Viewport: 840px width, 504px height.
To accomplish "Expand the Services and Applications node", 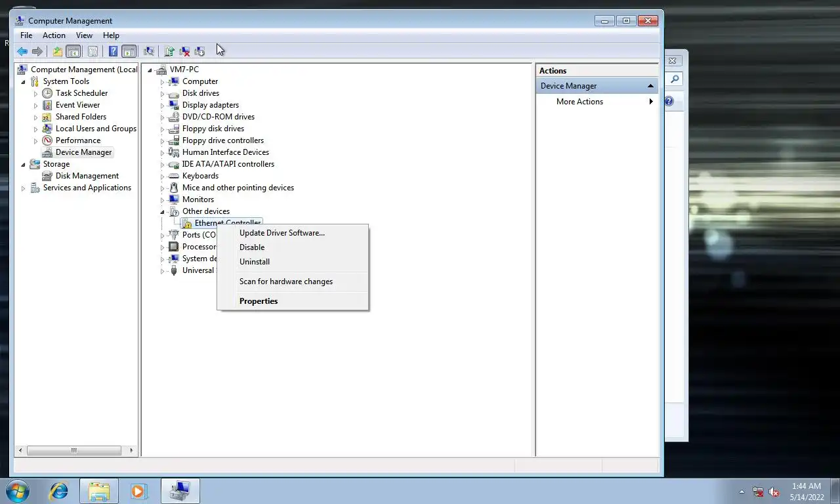I will pos(24,188).
